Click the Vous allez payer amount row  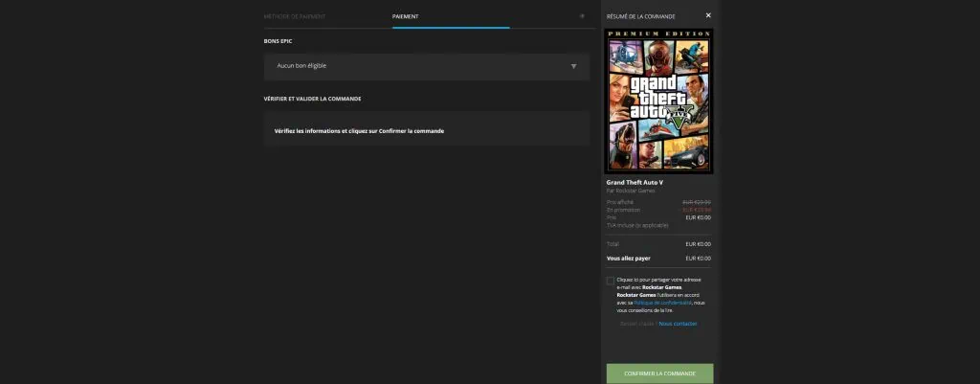click(658, 258)
